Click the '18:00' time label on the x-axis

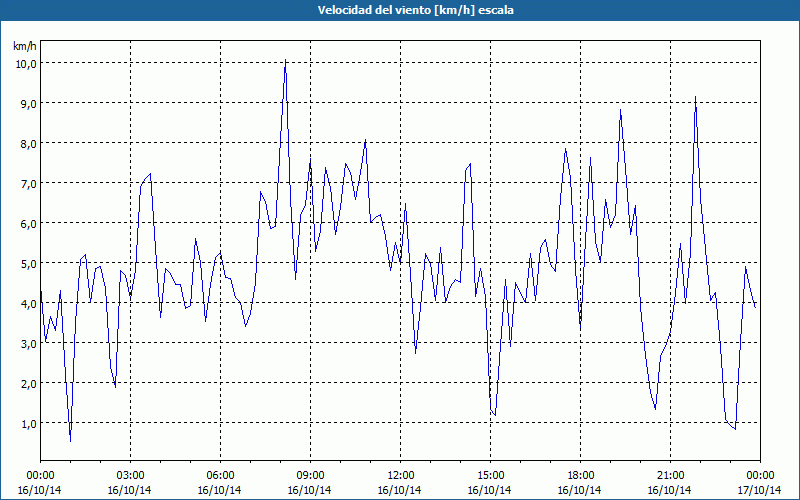(581, 476)
